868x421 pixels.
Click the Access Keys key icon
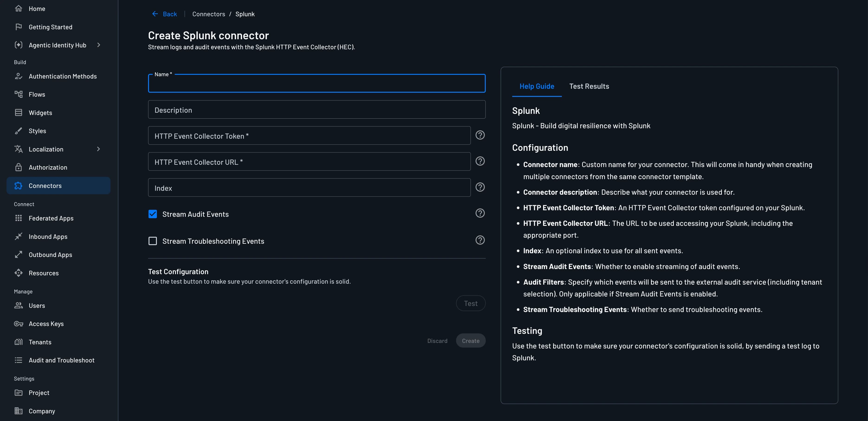19,324
